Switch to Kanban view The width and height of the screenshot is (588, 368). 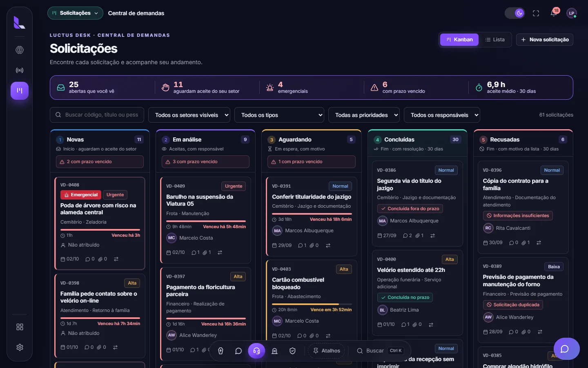pyautogui.click(x=459, y=40)
